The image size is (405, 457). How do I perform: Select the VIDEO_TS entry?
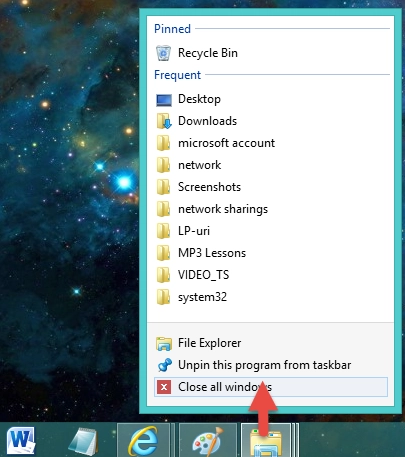(x=271, y=275)
